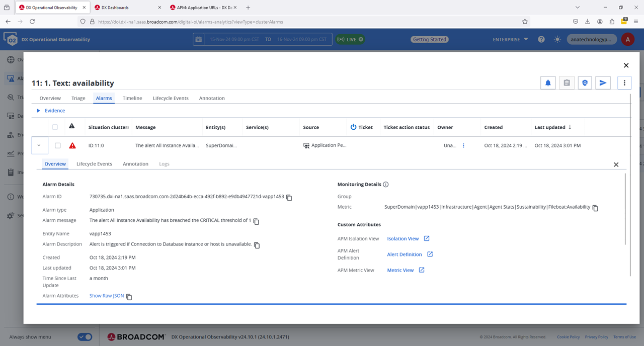
Task: Click the send arrow icon button
Action: point(603,83)
